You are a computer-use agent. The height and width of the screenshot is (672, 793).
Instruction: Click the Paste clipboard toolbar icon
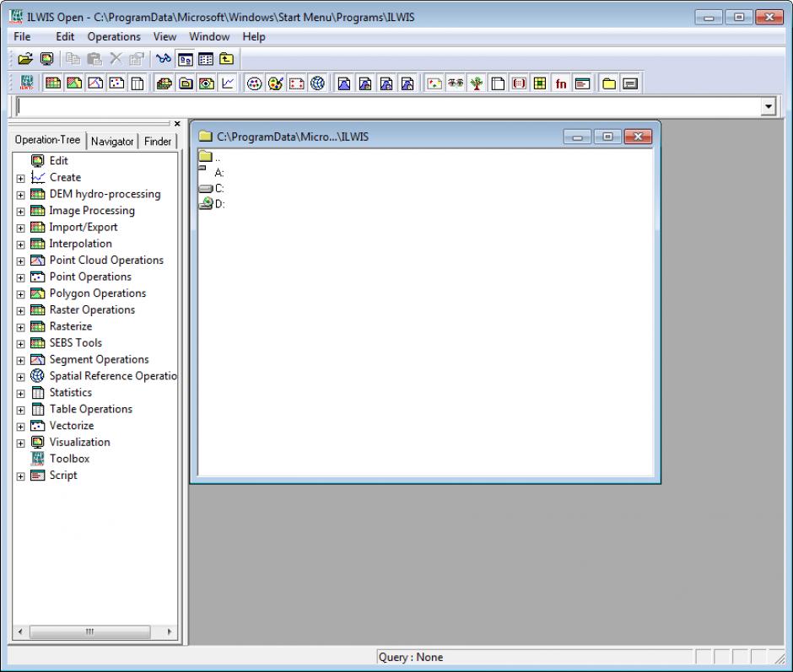(94, 59)
